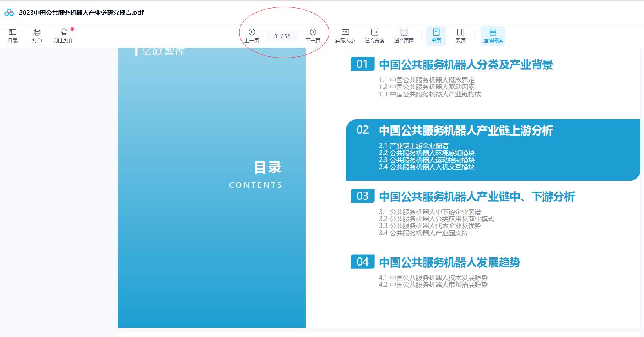Click 3.1 公共服务机器人中下游企业图谱
The width and height of the screenshot is (644, 337).
430,212
